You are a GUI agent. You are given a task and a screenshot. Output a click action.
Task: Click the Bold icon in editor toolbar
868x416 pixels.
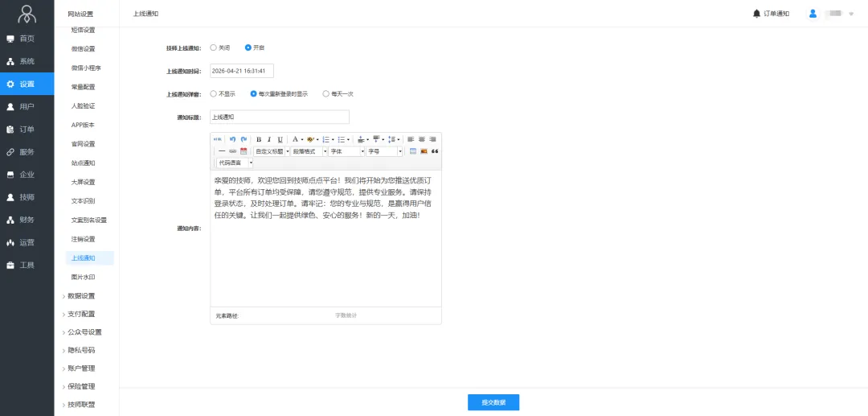[x=258, y=139]
